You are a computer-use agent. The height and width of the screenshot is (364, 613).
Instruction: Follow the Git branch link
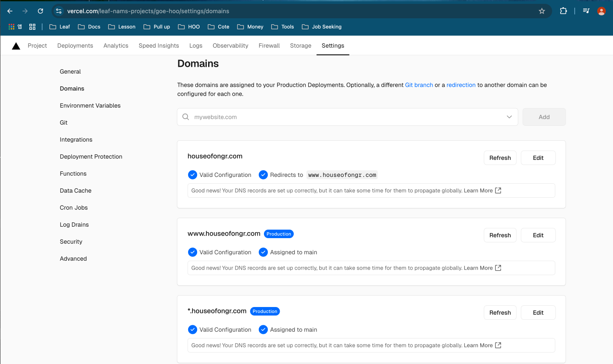click(x=419, y=85)
